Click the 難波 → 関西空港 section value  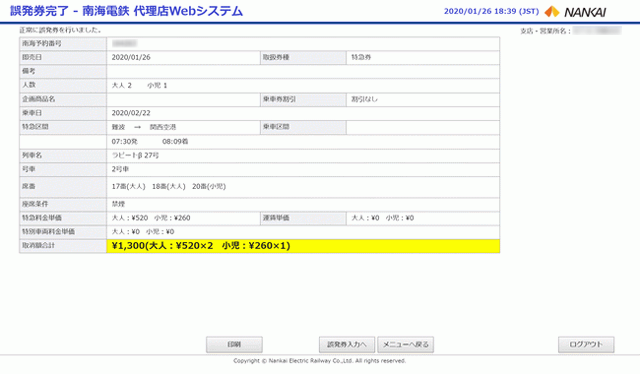pyautogui.click(x=144, y=127)
